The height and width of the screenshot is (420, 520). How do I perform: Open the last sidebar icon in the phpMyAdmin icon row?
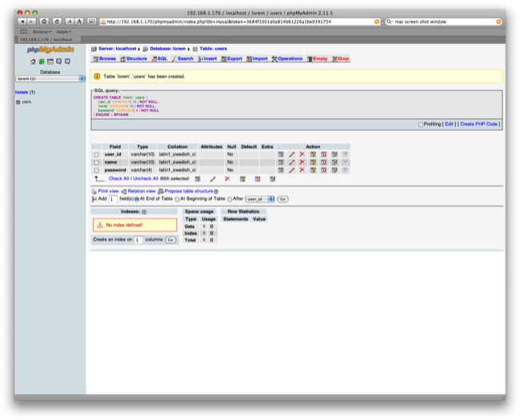click(x=67, y=62)
